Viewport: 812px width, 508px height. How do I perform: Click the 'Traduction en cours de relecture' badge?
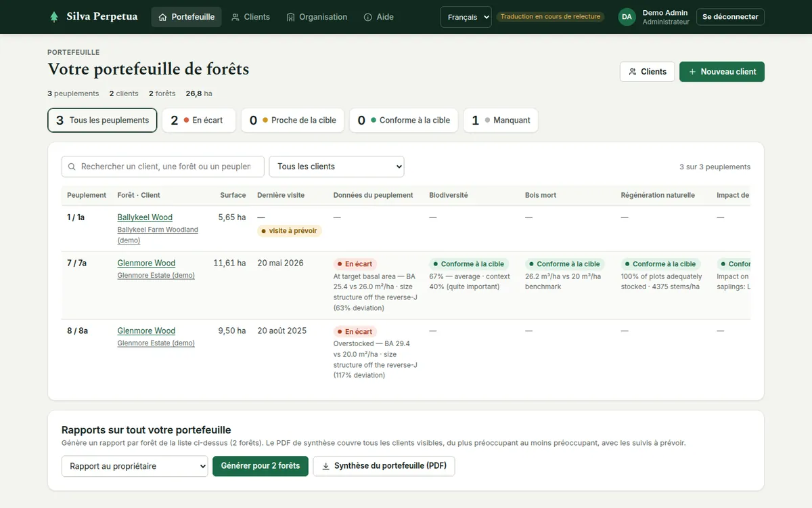[550, 17]
